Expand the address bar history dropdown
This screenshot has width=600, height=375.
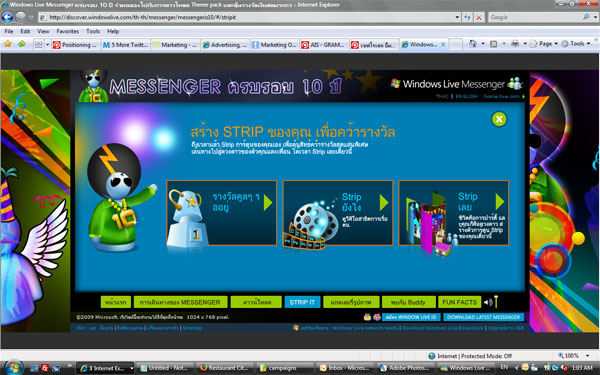pyautogui.click(x=457, y=17)
